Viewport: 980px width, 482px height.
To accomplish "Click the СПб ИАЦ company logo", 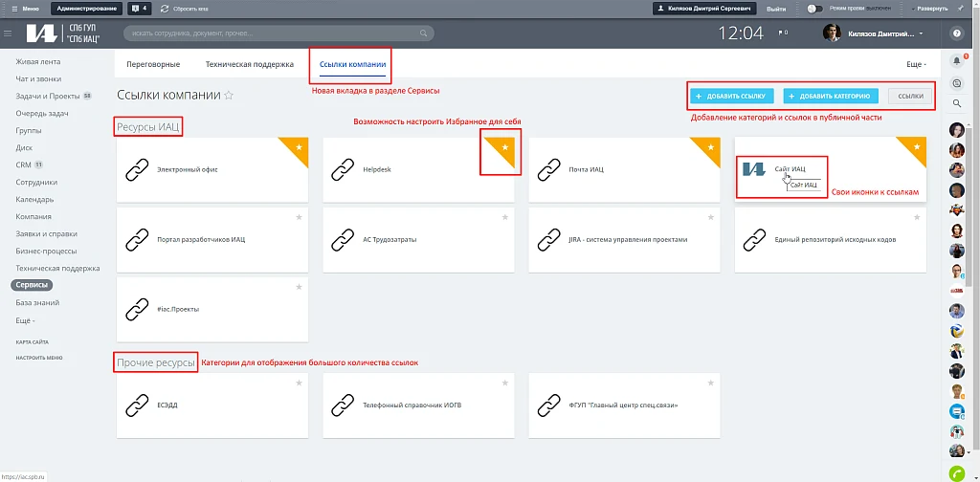I will (x=63, y=33).
